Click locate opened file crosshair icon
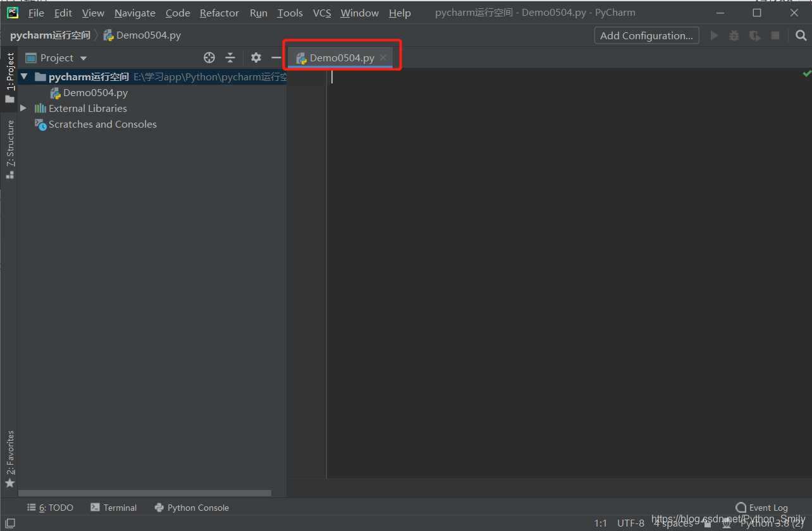This screenshot has width=812, height=531. (x=209, y=58)
